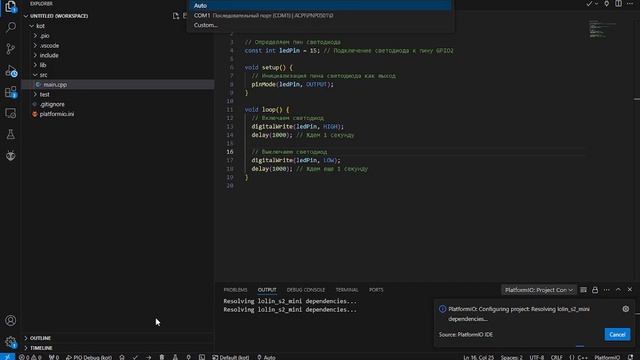Viewport: 640px width, 360px height.
Task: Click PlatformIO Upload arrow in status bar
Action: click(149, 357)
